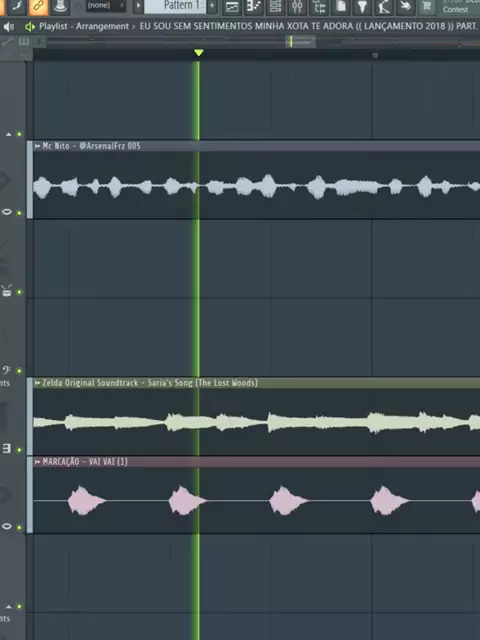
Task: Mute the MARCAÇÃO track green LED
Action: tap(19, 527)
